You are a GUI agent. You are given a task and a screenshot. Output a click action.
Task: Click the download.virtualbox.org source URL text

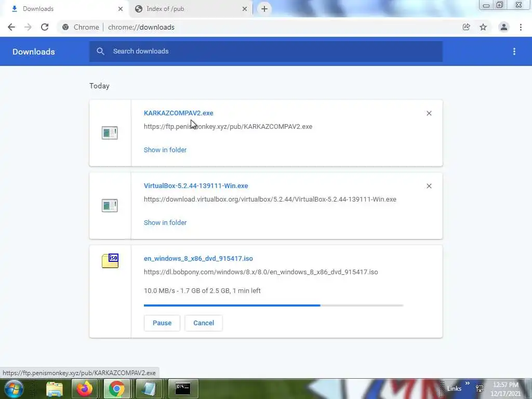[270, 199]
